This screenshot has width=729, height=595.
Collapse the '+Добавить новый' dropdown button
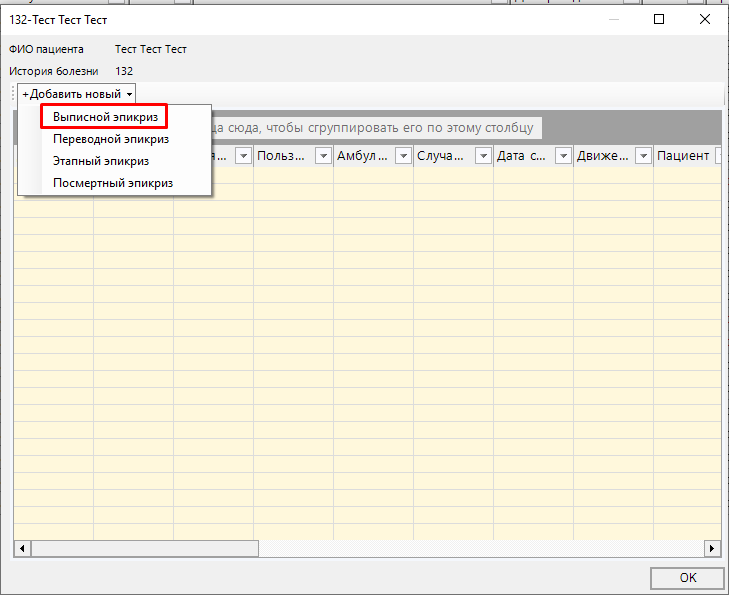(x=77, y=94)
